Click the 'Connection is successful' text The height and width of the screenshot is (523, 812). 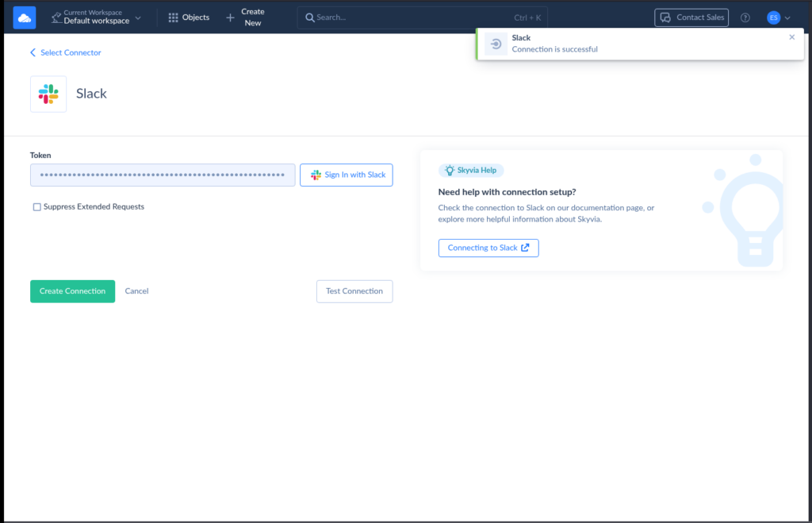[554, 49]
